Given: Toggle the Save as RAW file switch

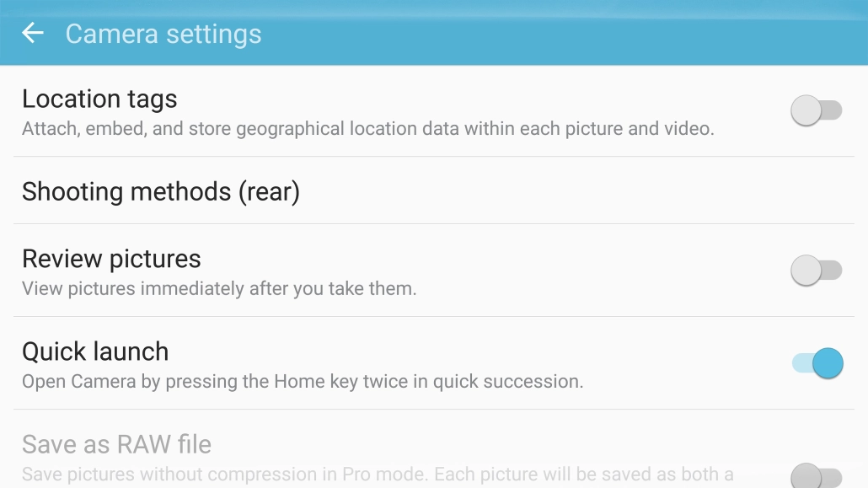Looking at the screenshot, I should pos(816,475).
